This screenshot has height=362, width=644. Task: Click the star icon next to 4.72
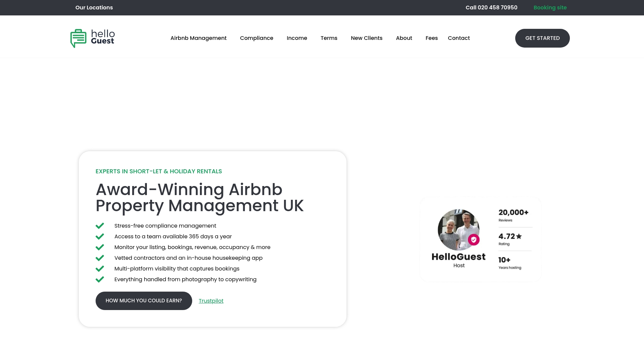tap(519, 236)
